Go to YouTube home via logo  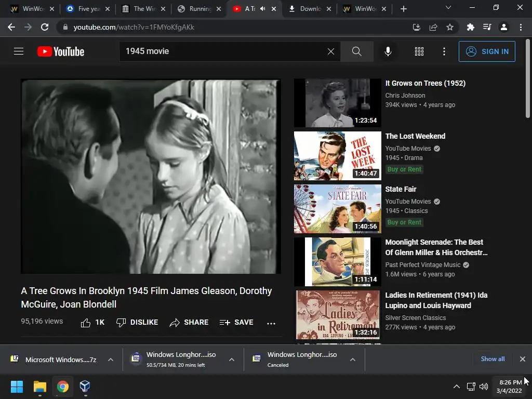point(61,51)
